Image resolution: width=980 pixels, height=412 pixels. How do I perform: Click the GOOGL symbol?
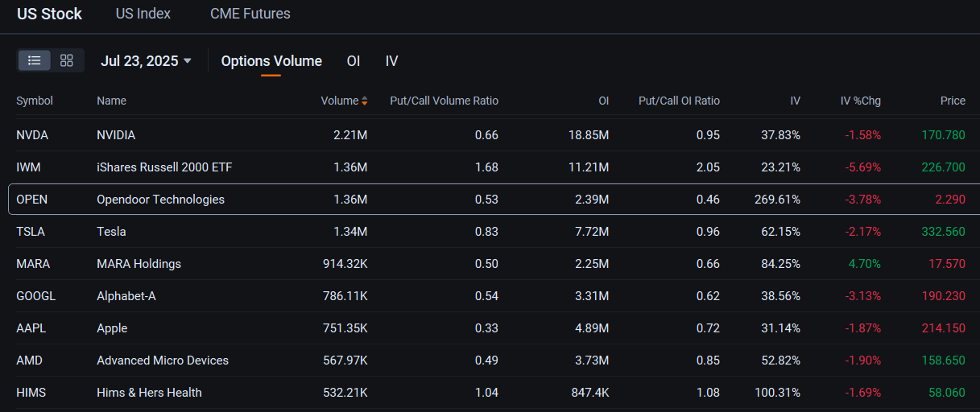[x=35, y=296]
